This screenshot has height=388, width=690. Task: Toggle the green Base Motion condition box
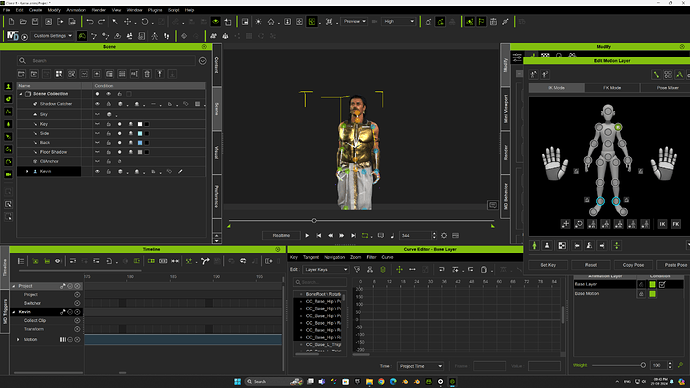pos(653,294)
